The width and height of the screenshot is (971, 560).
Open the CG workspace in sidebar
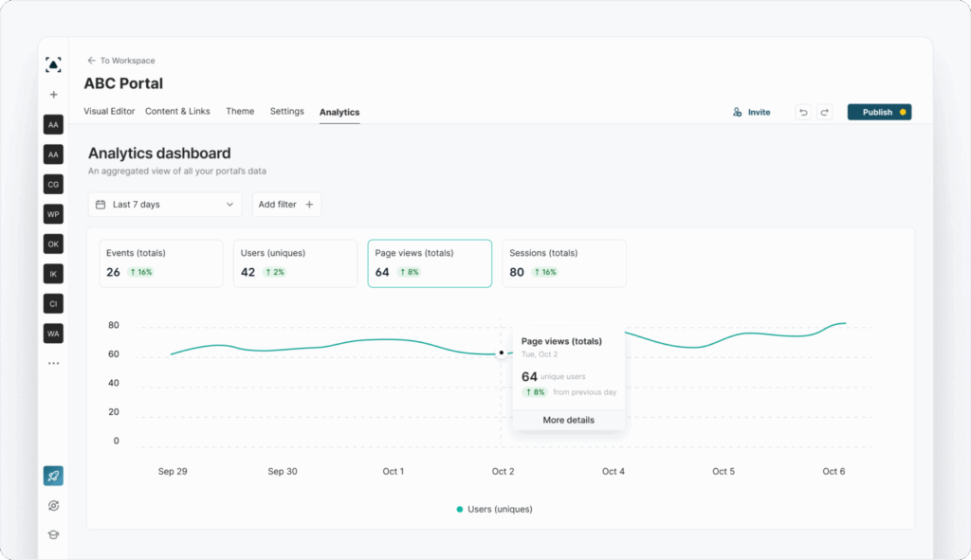(x=53, y=184)
